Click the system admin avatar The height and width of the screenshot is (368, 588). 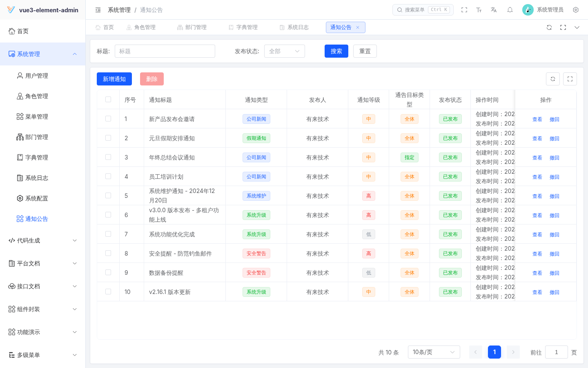[x=528, y=10]
